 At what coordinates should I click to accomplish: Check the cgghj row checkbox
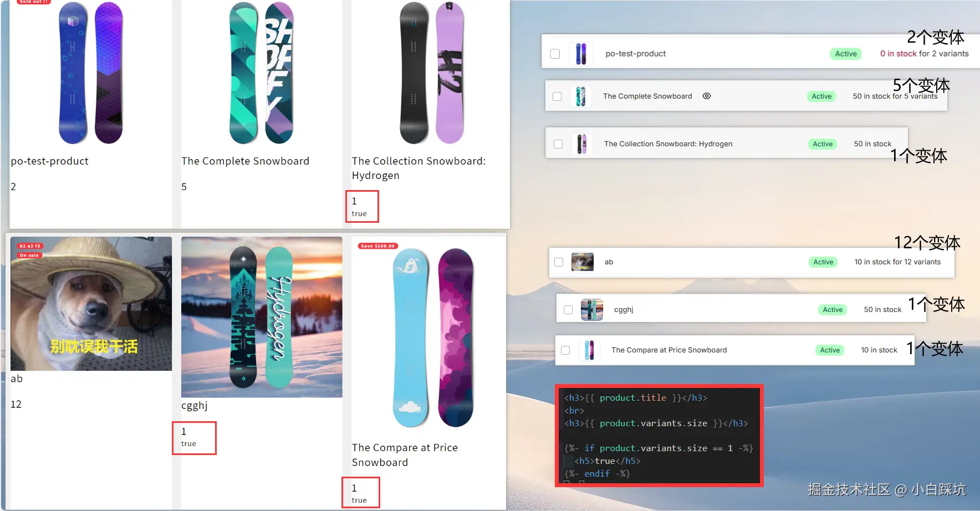[x=568, y=310]
